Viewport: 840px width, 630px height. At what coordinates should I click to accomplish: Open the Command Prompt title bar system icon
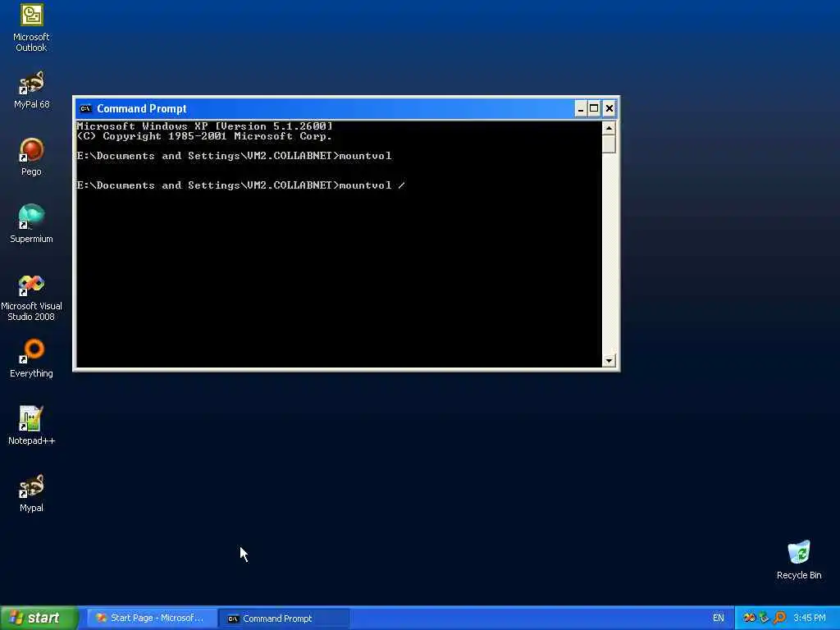[85, 109]
